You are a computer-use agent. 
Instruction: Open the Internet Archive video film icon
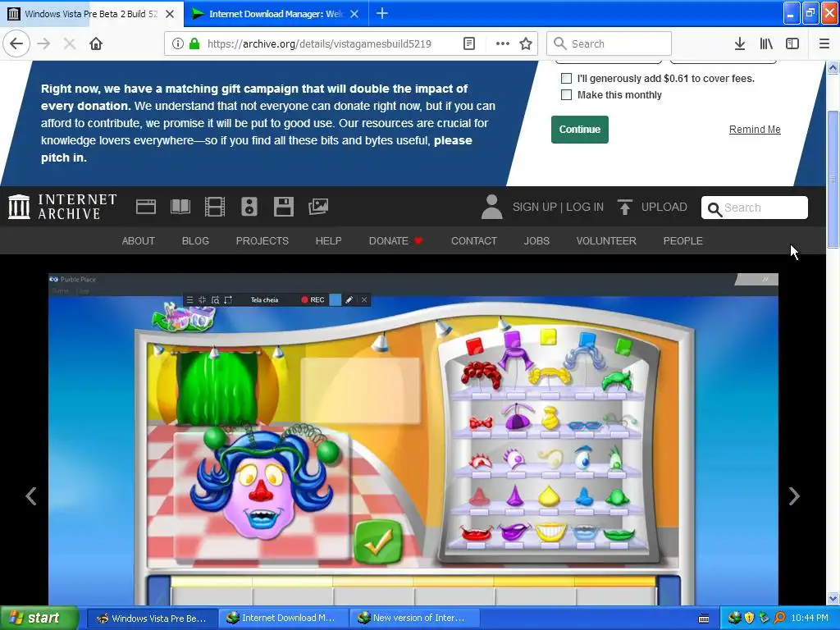pyautogui.click(x=215, y=207)
